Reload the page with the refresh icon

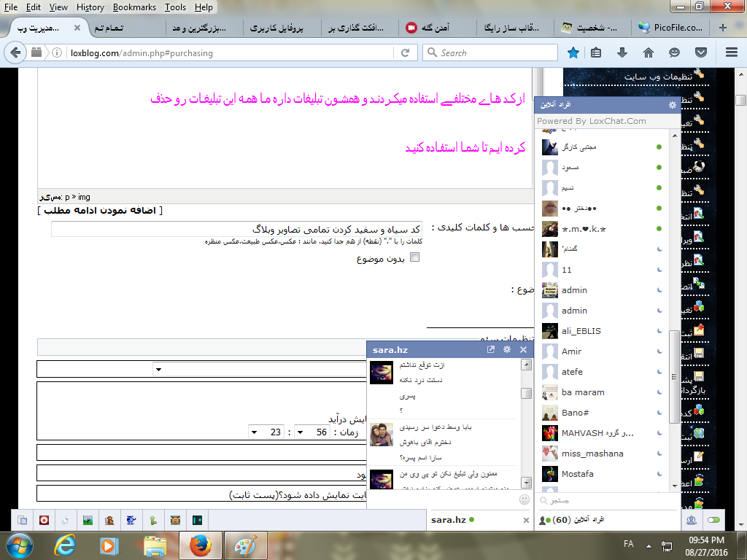406,52
